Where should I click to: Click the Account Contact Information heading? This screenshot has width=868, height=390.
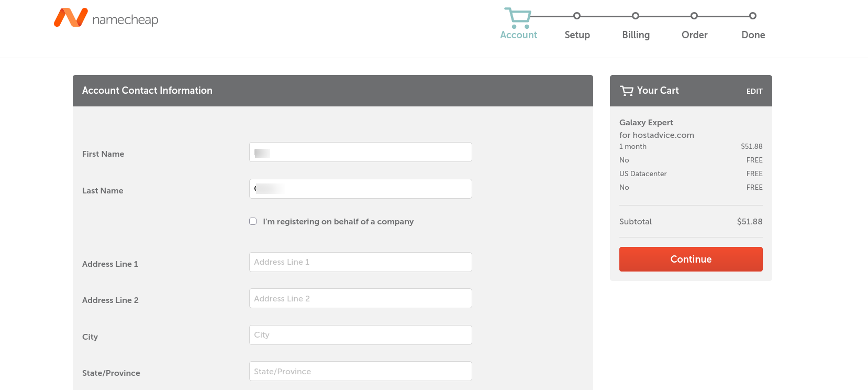pos(147,90)
